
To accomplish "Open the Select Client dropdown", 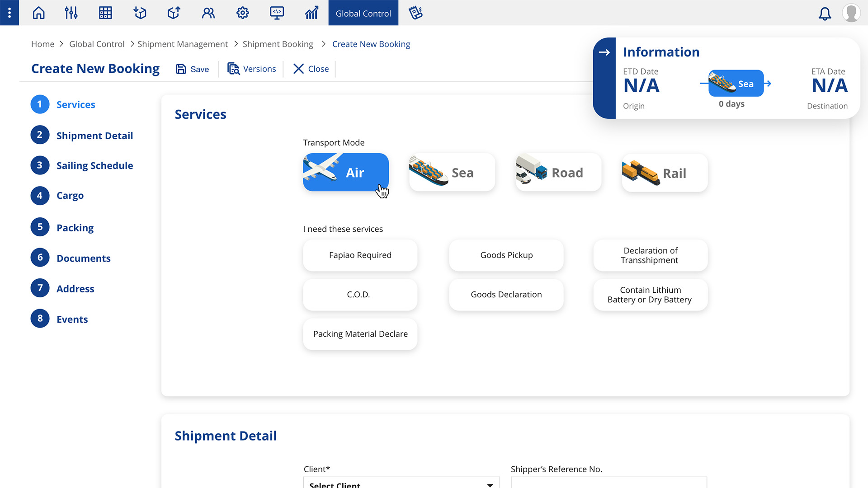I will [x=401, y=483].
